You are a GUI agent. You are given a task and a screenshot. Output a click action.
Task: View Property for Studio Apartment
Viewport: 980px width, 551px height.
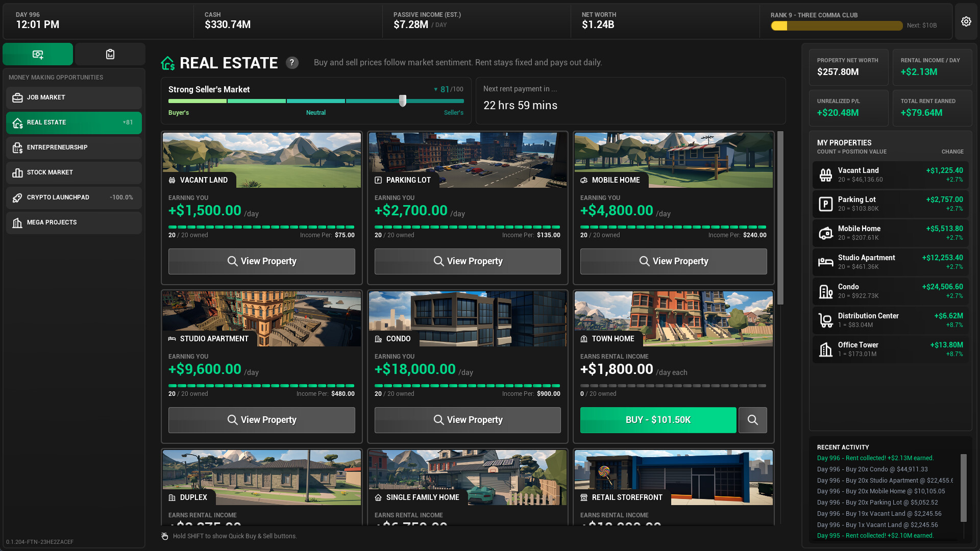coord(262,420)
